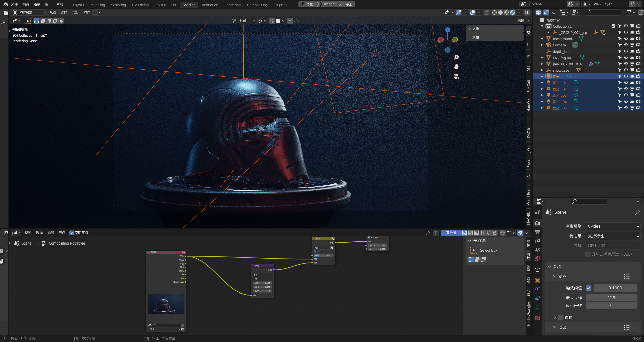Screen dimensions: 644x342
Task: Open the light Object Data properties tab
Action: [x=538, y=307]
